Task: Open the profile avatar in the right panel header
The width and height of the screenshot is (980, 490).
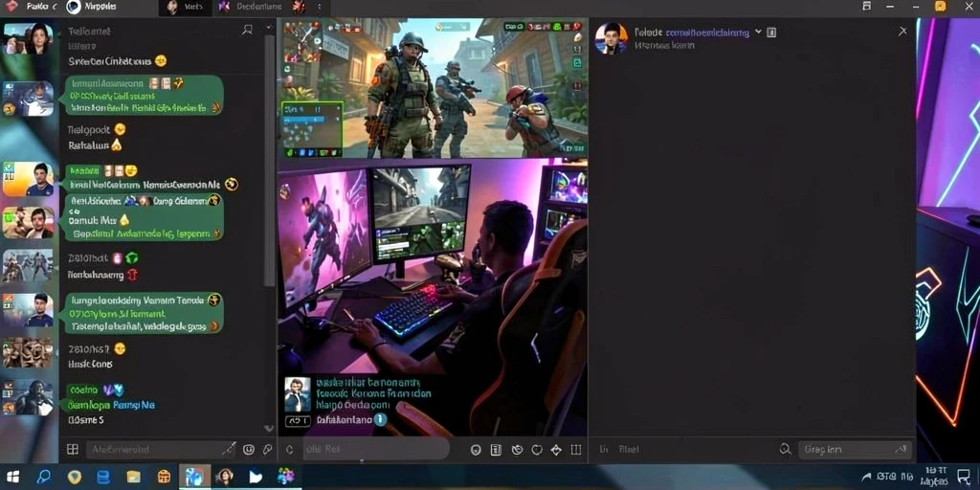Action: click(x=611, y=38)
